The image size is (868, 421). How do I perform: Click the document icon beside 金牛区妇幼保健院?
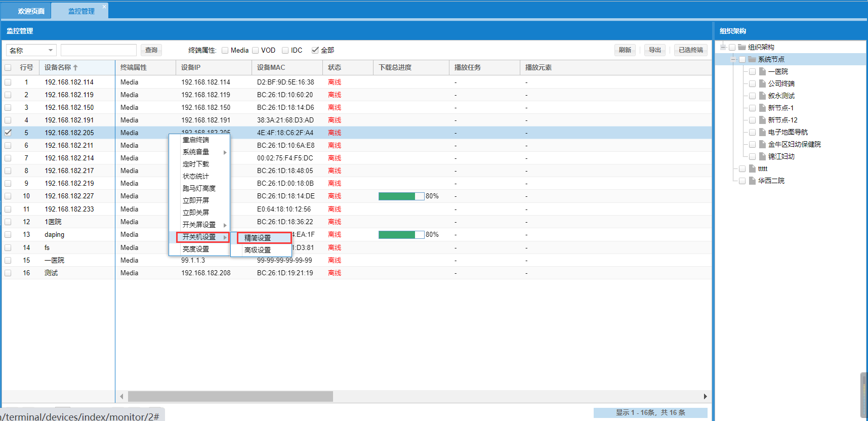click(762, 144)
